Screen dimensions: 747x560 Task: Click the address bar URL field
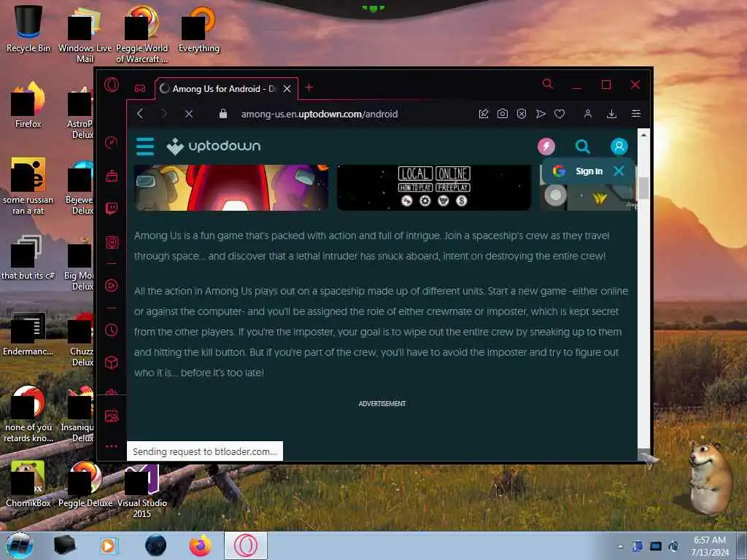point(320,114)
